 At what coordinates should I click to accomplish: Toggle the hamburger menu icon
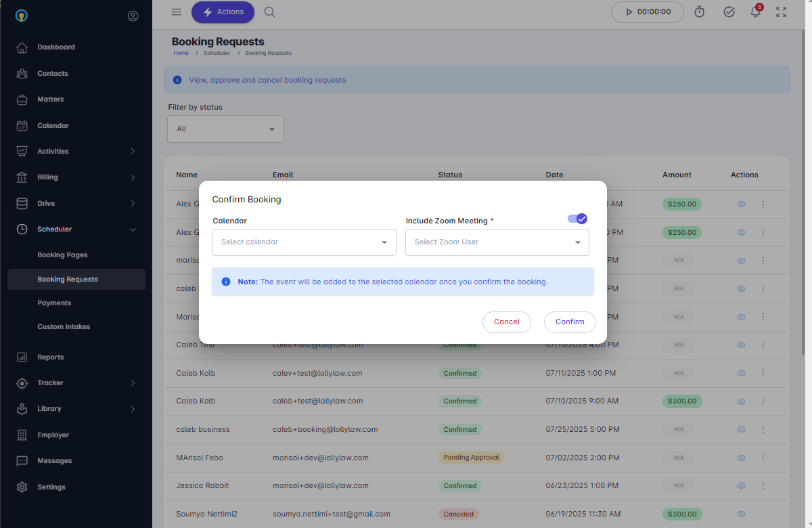coord(177,12)
